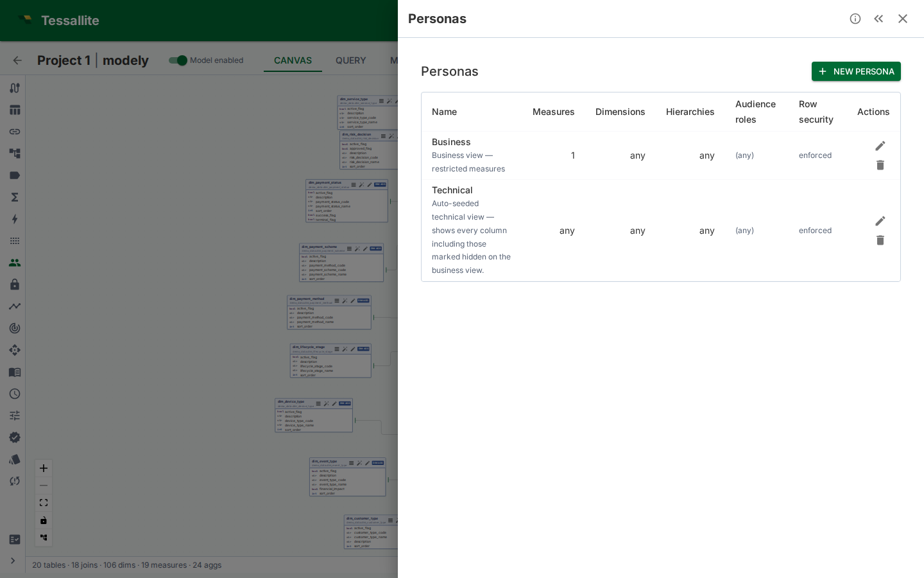Open the line chart trend icon in sidebar
This screenshot has width=924, height=578.
(x=14, y=306)
